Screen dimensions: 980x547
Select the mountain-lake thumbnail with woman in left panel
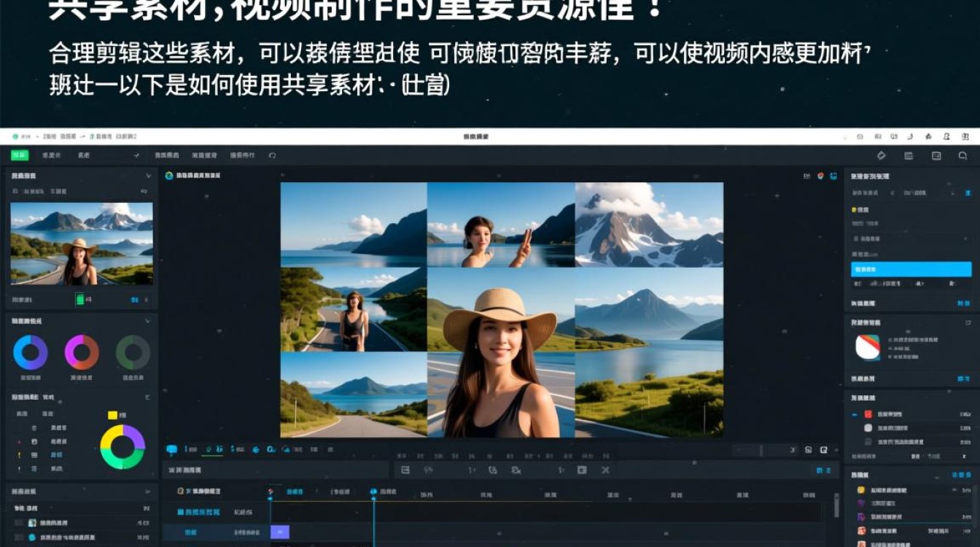tap(82, 244)
